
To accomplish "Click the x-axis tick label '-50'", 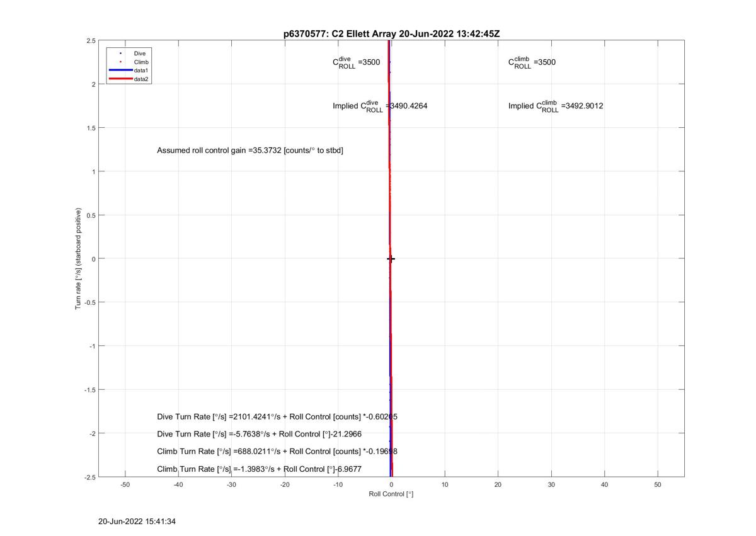I will coord(125,485).
